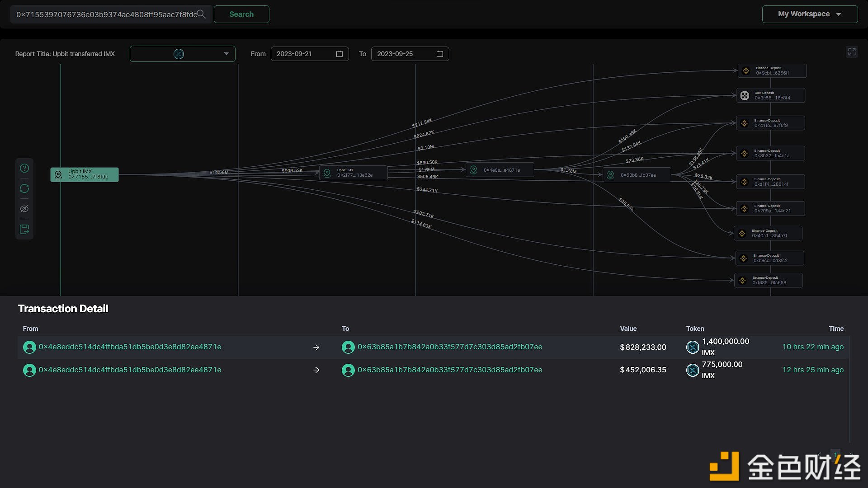Click the 12 hrs 25 min ago timestamp
The height and width of the screenshot is (488, 868).
pyautogui.click(x=813, y=370)
